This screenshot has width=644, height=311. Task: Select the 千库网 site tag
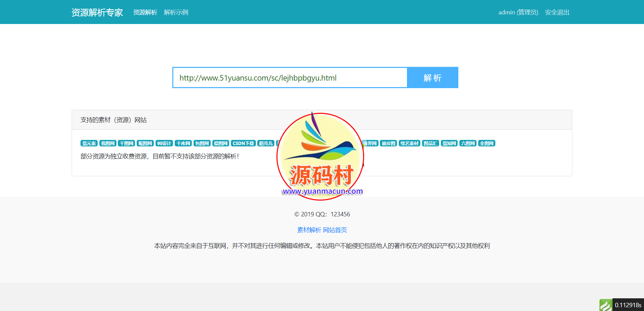183,143
